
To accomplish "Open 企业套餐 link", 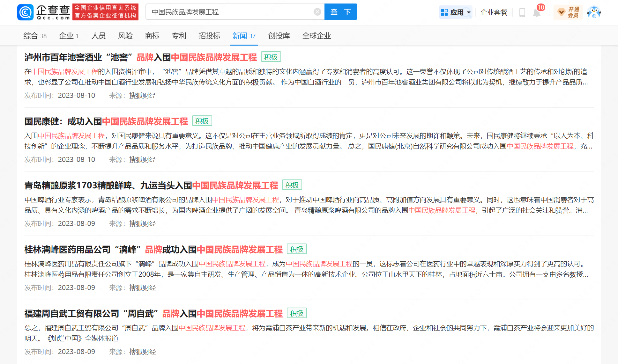I will coord(494,12).
